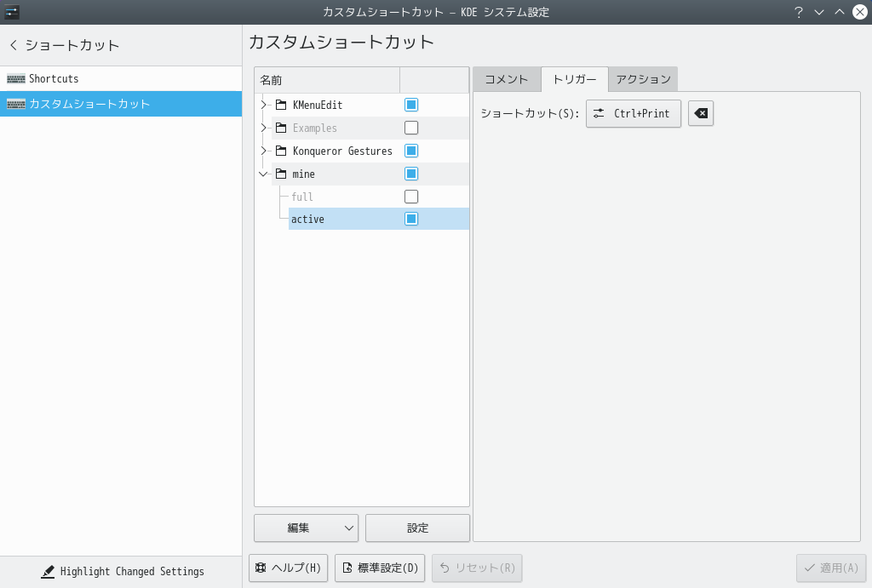Click the mine folder icon
The image size is (872, 588).
(281, 174)
